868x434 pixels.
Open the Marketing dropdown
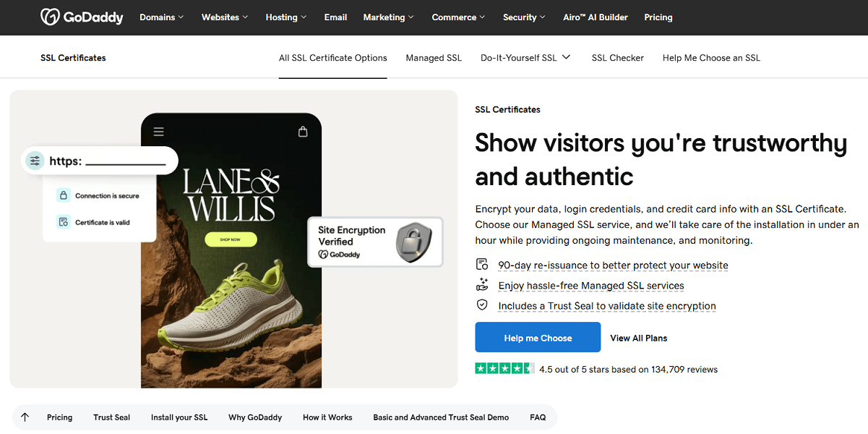tap(389, 17)
